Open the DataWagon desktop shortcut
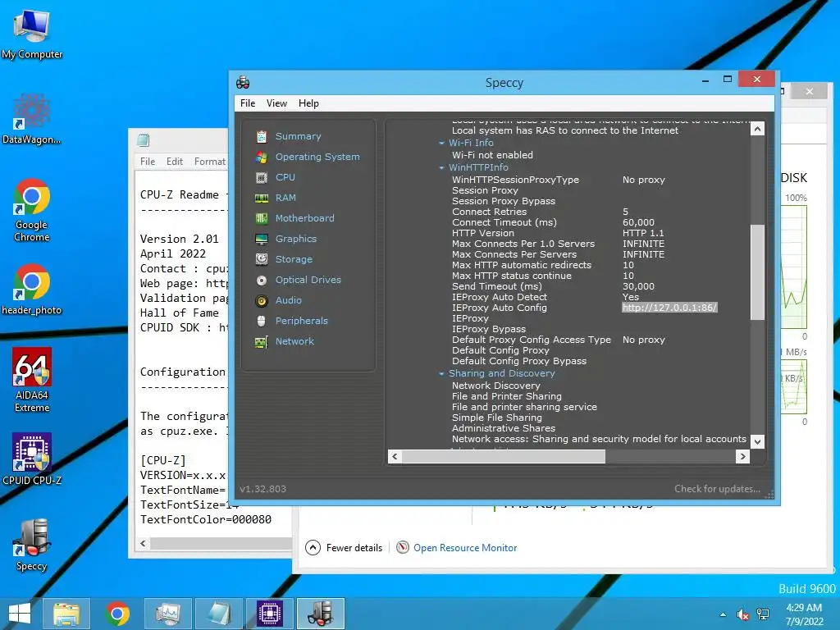This screenshot has height=630, width=840. tap(32, 119)
